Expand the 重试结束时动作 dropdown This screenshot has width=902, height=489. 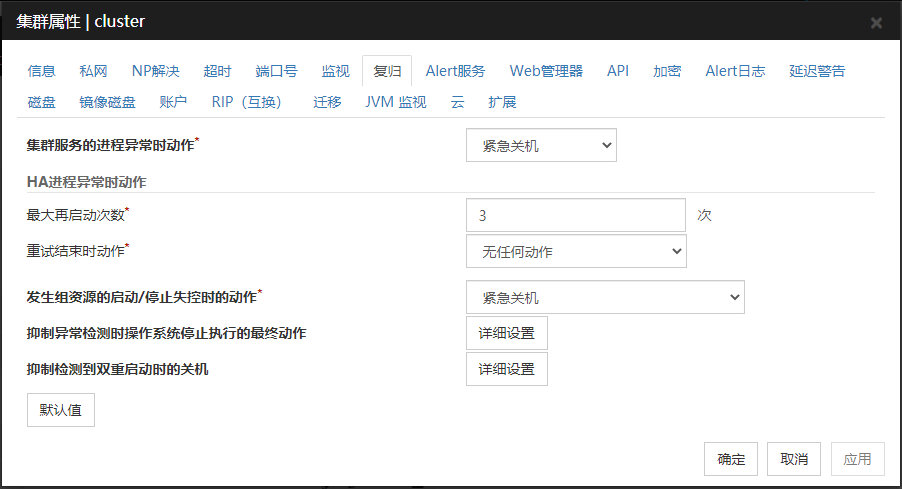click(576, 251)
